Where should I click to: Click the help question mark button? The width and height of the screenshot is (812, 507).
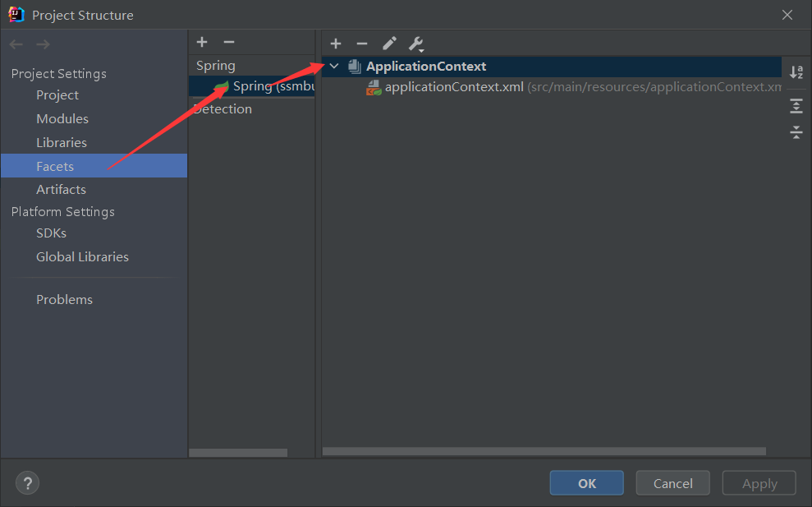pos(27,483)
